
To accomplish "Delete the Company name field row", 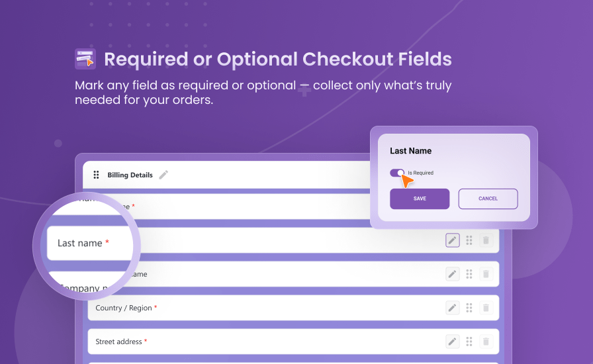I will click(486, 274).
